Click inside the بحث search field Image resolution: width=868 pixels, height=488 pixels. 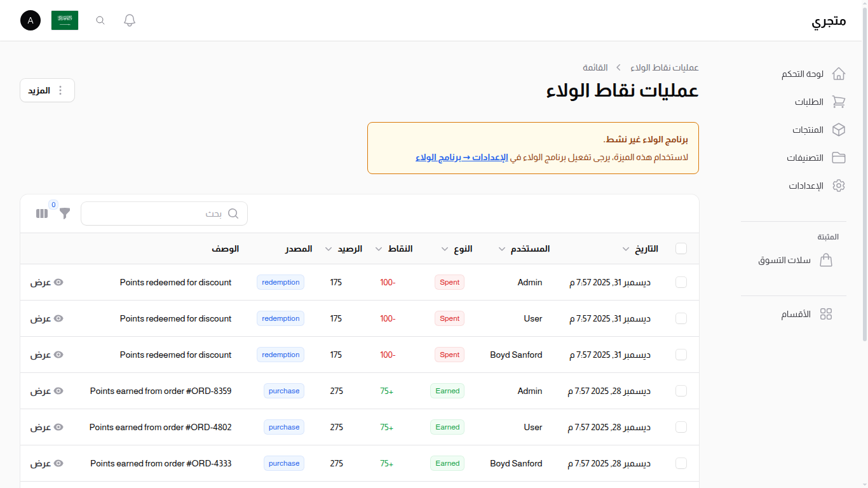164,213
